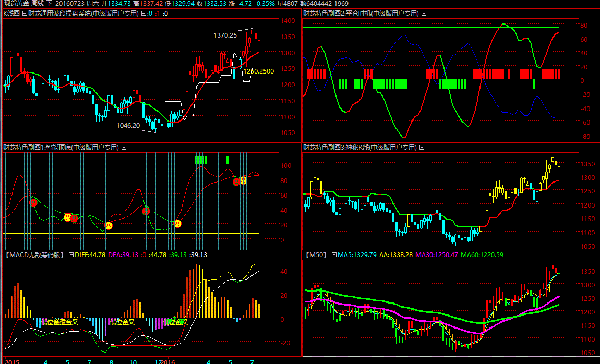Click the square icon before MA5 in M50 panel
The width and height of the screenshot is (600, 364).
click(334, 255)
